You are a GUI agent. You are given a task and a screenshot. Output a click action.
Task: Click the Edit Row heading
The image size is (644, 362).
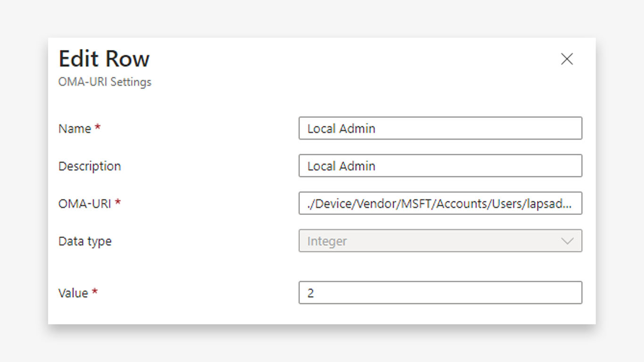click(104, 59)
